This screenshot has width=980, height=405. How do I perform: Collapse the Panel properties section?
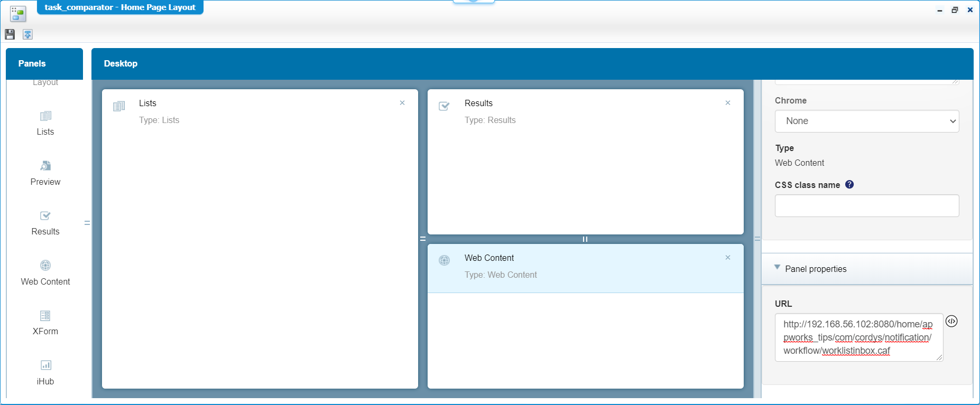(777, 268)
